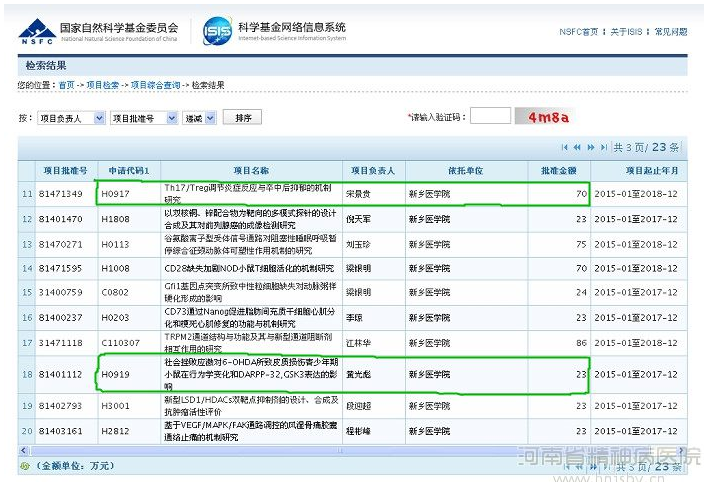The image size is (707, 482).
Task: Click project name about LSD1/HDACs
Action: click(x=251, y=406)
